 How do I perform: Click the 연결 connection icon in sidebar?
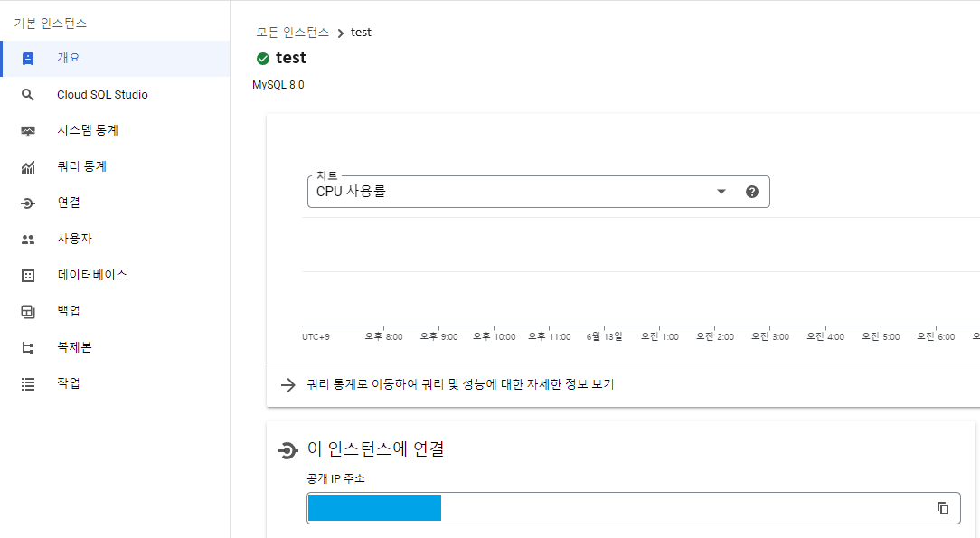pyautogui.click(x=28, y=203)
